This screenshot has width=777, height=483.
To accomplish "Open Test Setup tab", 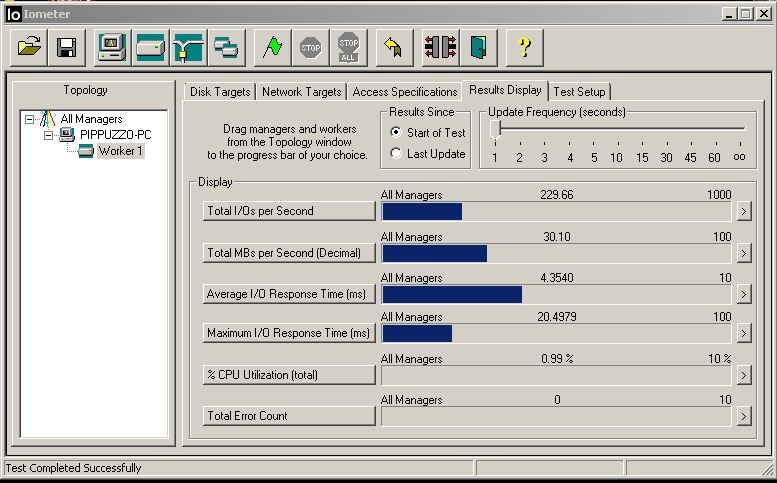I will [579, 92].
